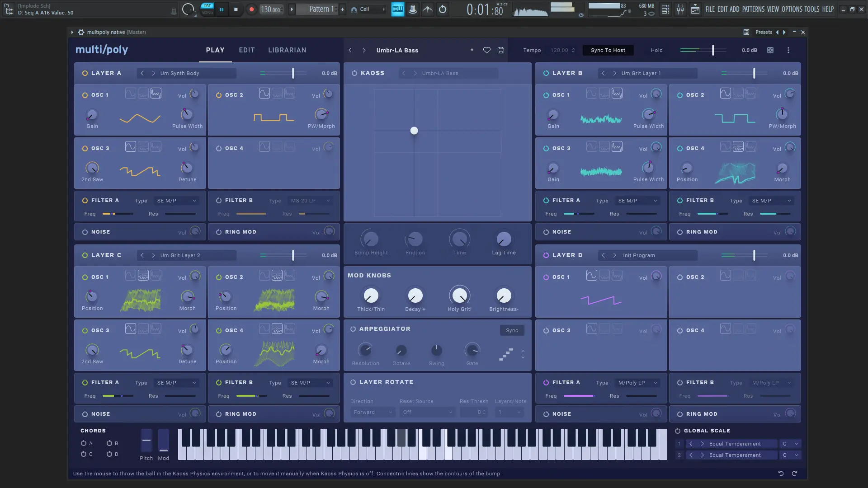
Task: Click the ball inside the Kaoss Physics pad
Action: pos(415,131)
